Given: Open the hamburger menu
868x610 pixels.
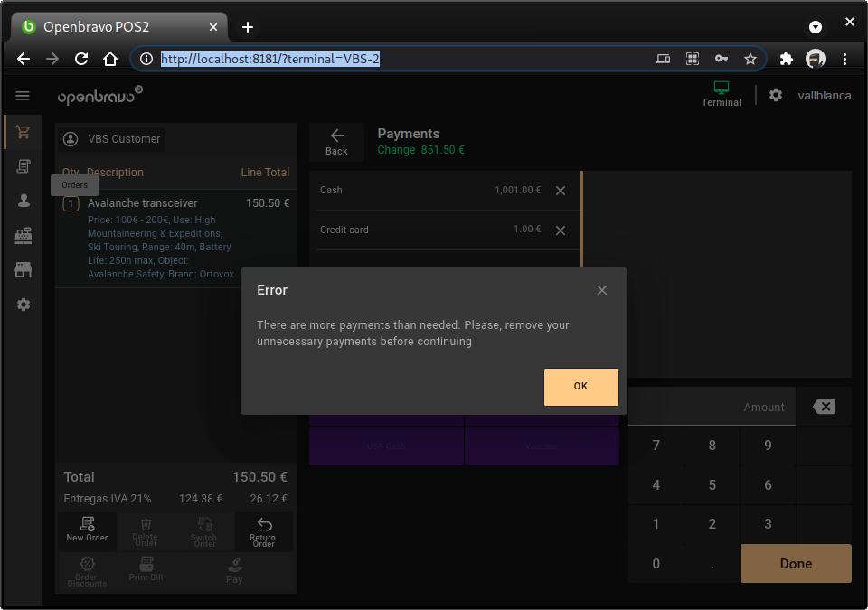Looking at the screenshot, I should coord(23,96).
